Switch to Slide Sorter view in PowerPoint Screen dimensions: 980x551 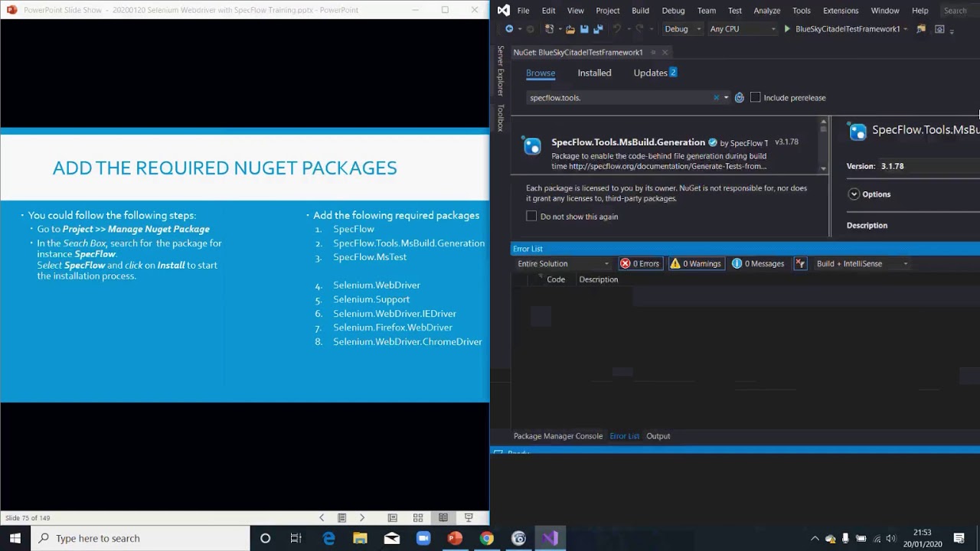pos(418,518)
